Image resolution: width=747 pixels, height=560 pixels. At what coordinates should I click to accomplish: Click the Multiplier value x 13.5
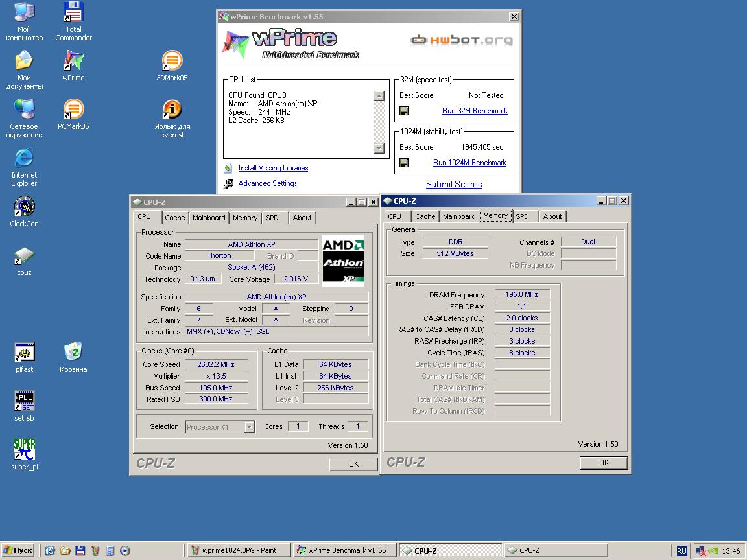click(x=216, y=376)
